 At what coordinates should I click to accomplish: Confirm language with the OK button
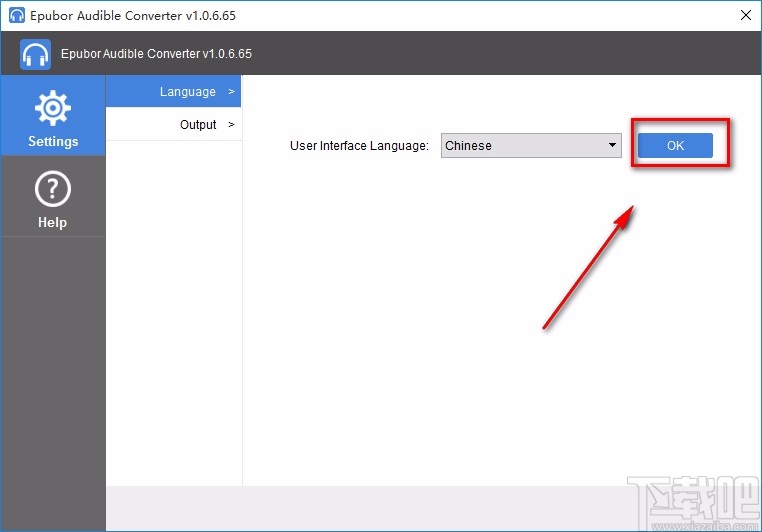coord(675,145)
